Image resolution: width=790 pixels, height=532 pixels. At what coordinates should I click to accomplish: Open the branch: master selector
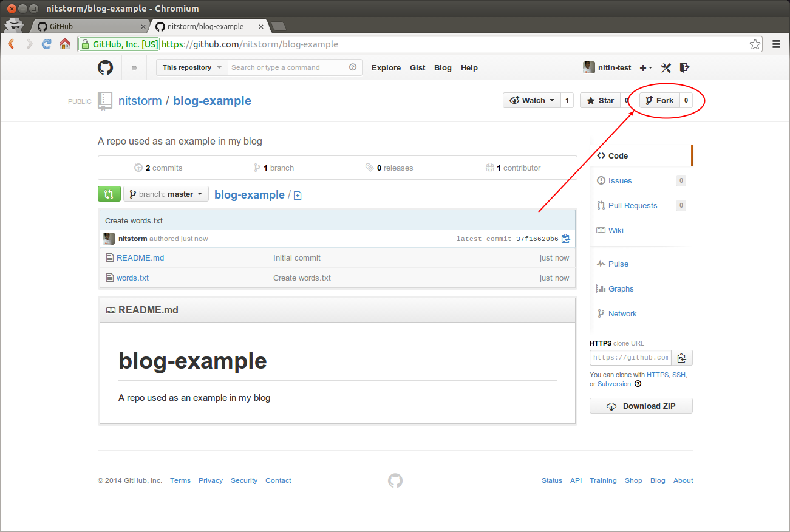pyautogui.click(x=166, y=194)
